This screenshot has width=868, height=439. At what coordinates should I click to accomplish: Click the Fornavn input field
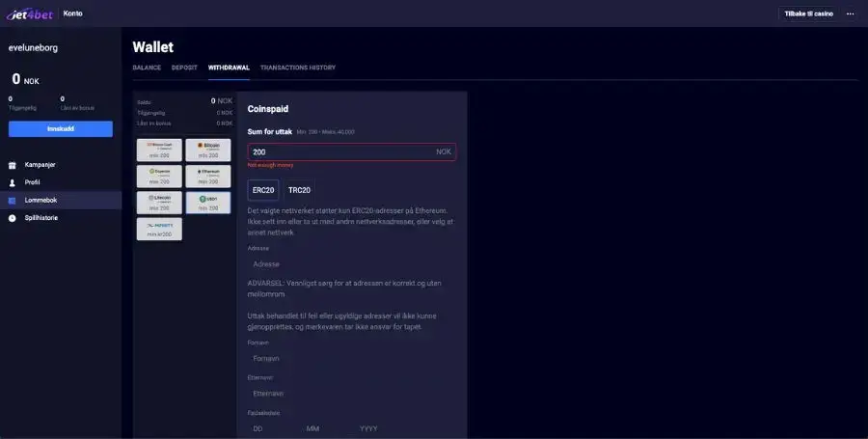[351, 358]
